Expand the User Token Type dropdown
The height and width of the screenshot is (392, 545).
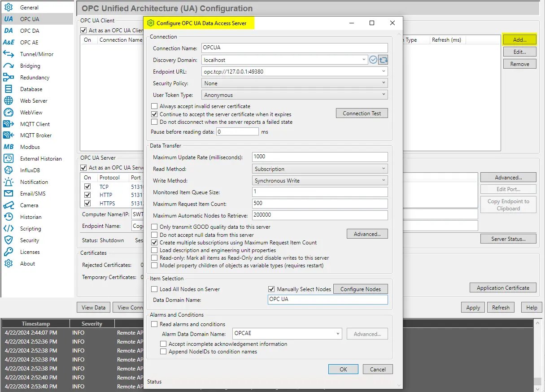pos(293,95)
